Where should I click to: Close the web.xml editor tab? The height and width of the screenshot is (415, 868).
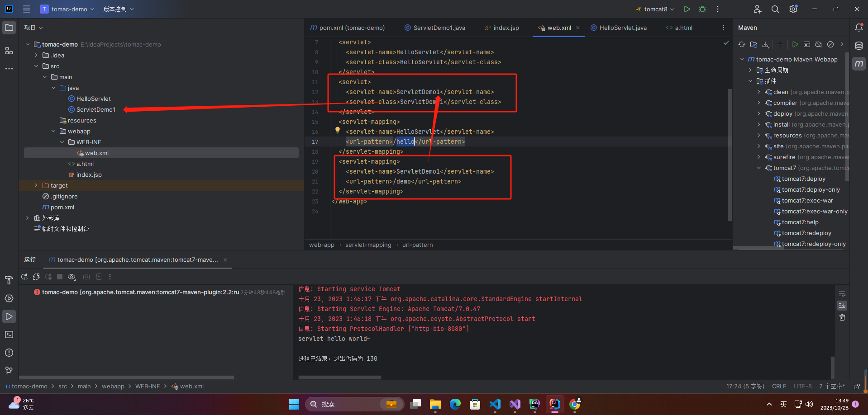click(578, 28)
